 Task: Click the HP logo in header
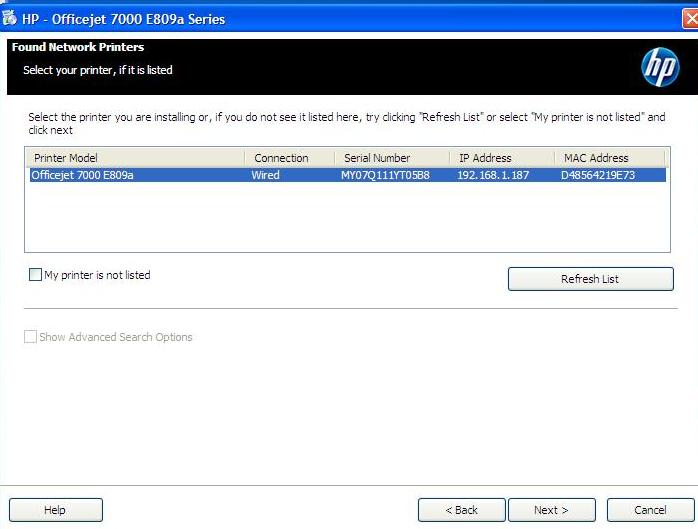point(660,67)
